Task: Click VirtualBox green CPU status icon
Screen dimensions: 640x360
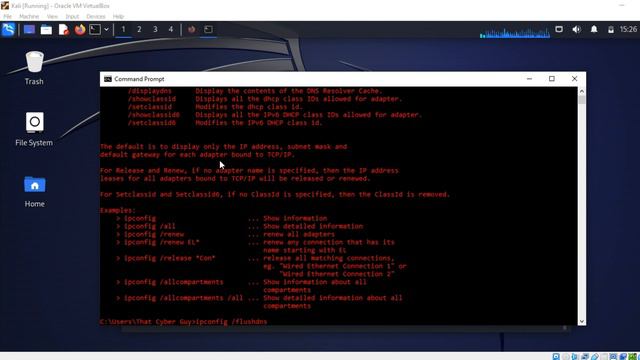Action: 633,357
